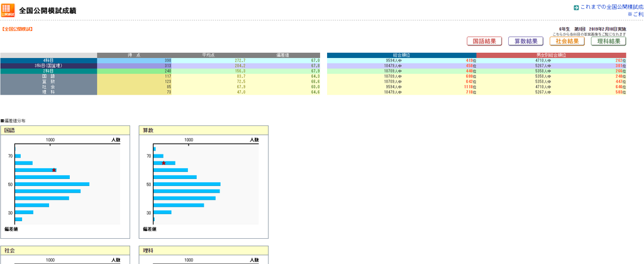Viewport: 644px width, 264px height.
Task: Click the green arrow icon beside past-results link
Action: pos(576,8)
